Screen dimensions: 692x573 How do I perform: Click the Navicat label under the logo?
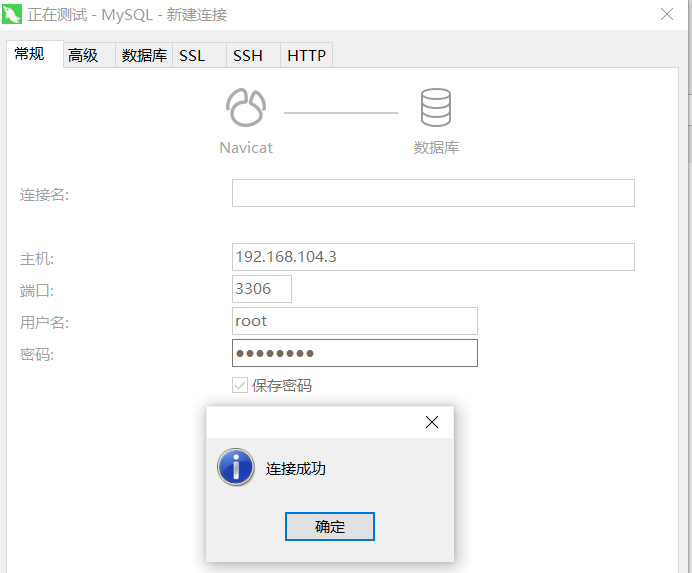(246, 147)
